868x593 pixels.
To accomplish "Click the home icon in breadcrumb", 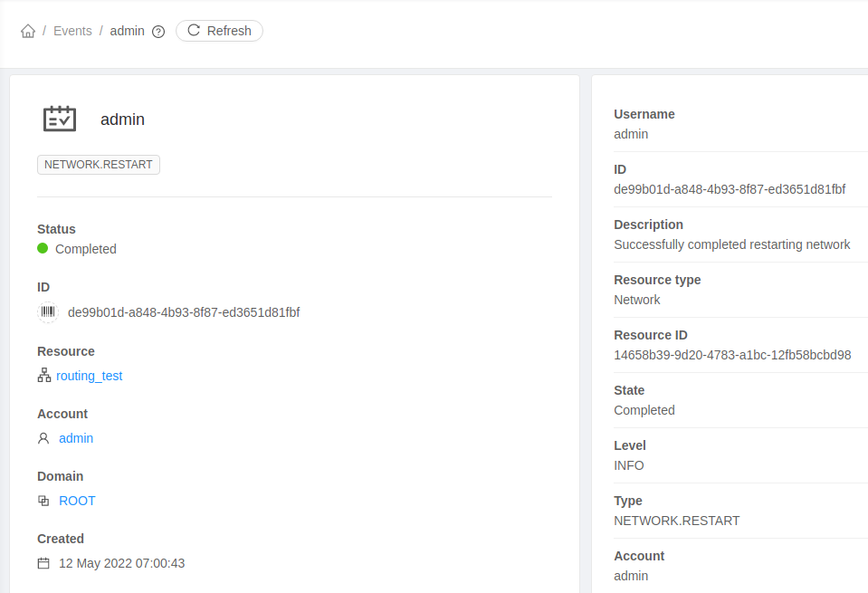I will pos(28,31).
